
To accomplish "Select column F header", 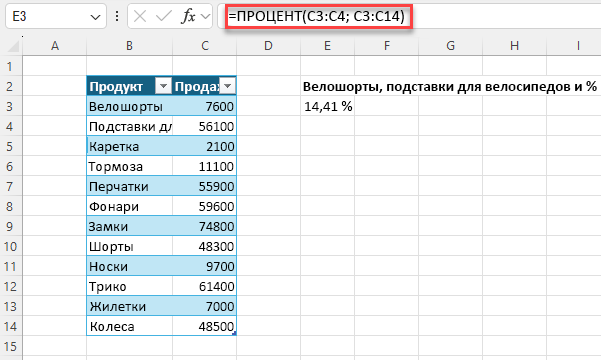I will pyautogui.click(x=387, y=46).
